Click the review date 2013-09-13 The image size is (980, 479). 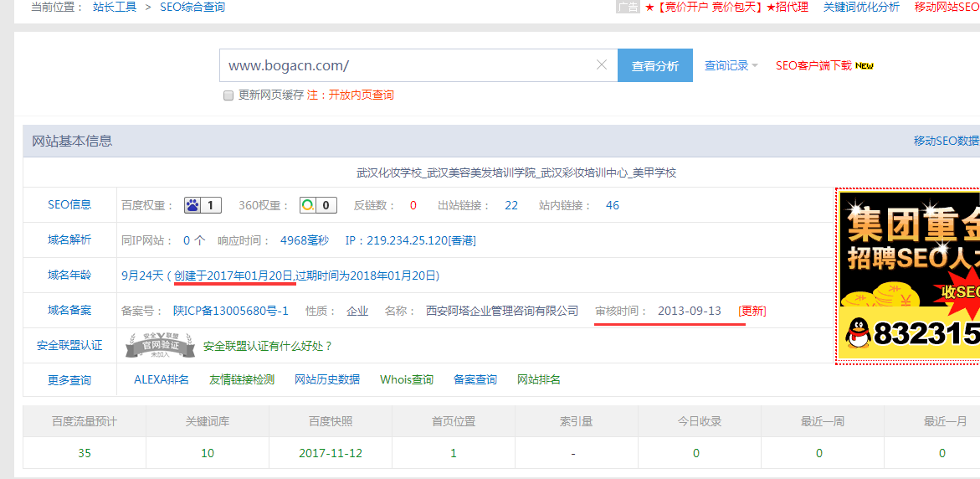[x=690, y=311]
